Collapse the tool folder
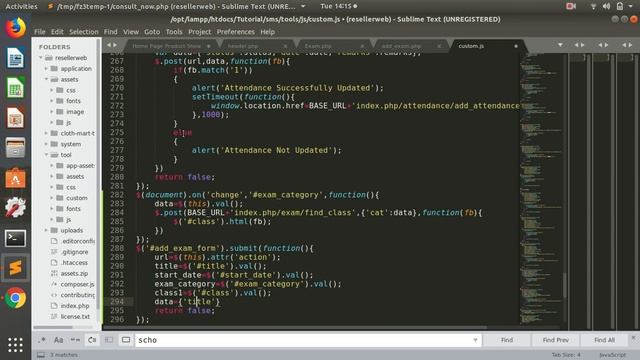Screen dimensions: 640x360 pyautogui.click(x=46, y=155)
